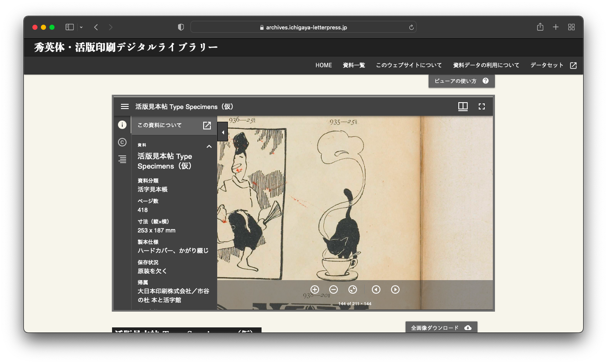Collapse the 資料 metadata section
Image resolution: width=607 pixels, height=364 pixels.
click(x=209, y=146)
